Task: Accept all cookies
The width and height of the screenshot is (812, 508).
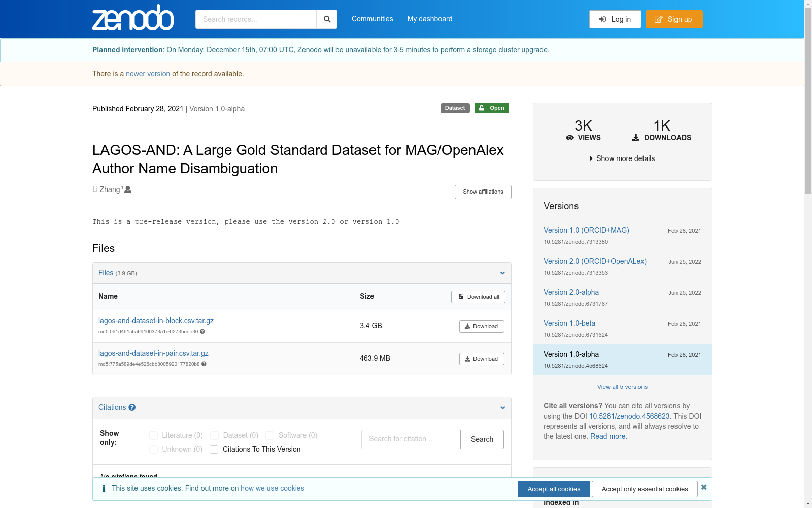Action: (x=554, y=489)
